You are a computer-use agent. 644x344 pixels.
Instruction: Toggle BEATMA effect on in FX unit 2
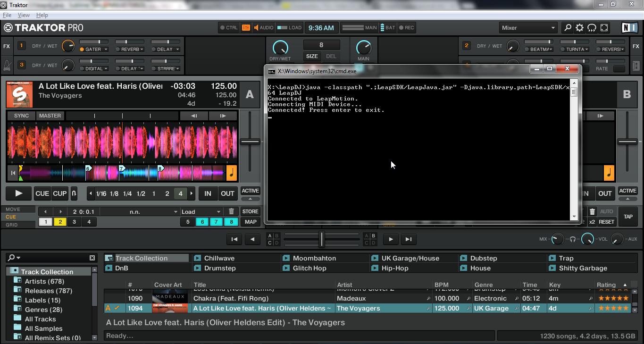click(x=527, y=49)
